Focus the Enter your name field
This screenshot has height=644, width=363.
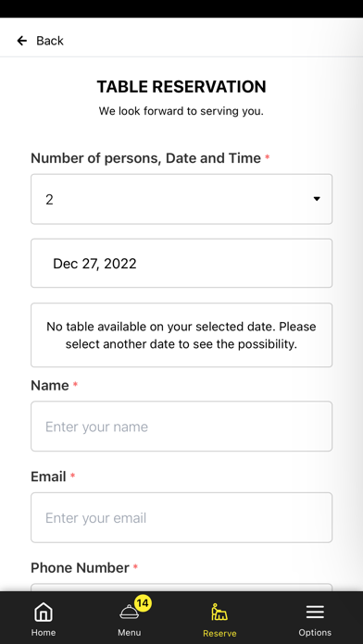[x=181, y=427]
